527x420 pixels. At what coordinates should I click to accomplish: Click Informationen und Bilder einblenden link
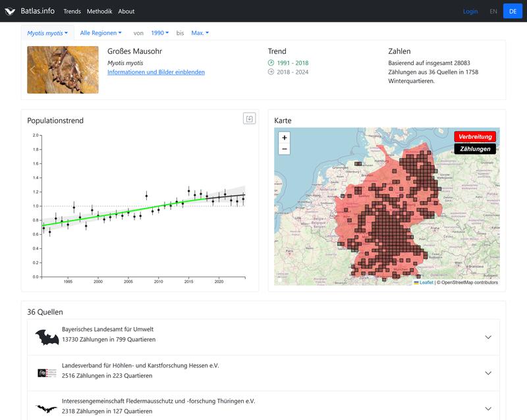[x=156, y=72]
